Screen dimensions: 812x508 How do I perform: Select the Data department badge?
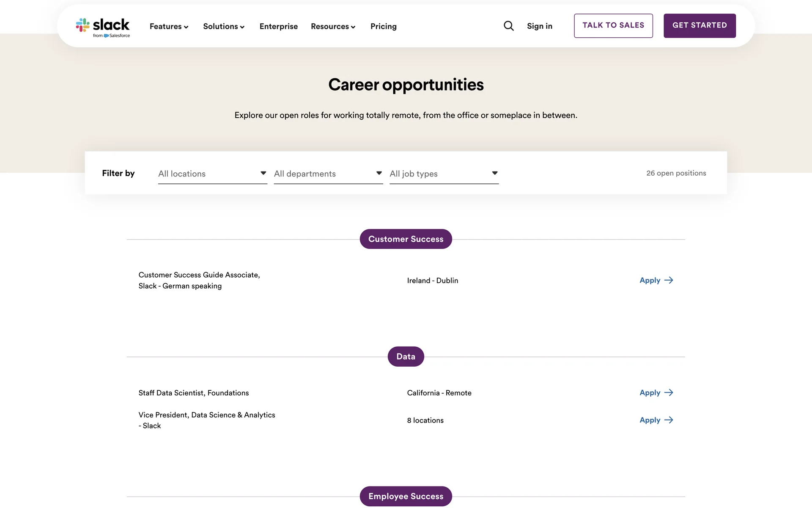(x=406, y=356)
